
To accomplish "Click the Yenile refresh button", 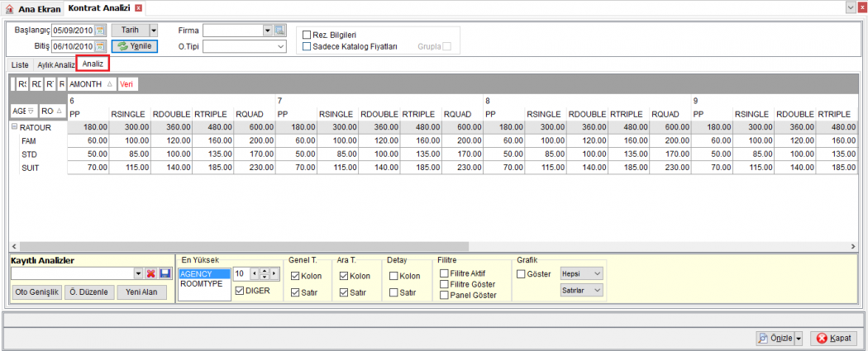I will 135,46.
